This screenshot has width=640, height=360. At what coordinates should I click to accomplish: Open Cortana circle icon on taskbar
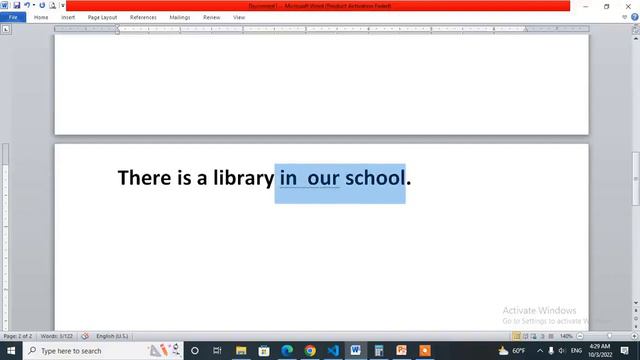click(x=195, y=351)
